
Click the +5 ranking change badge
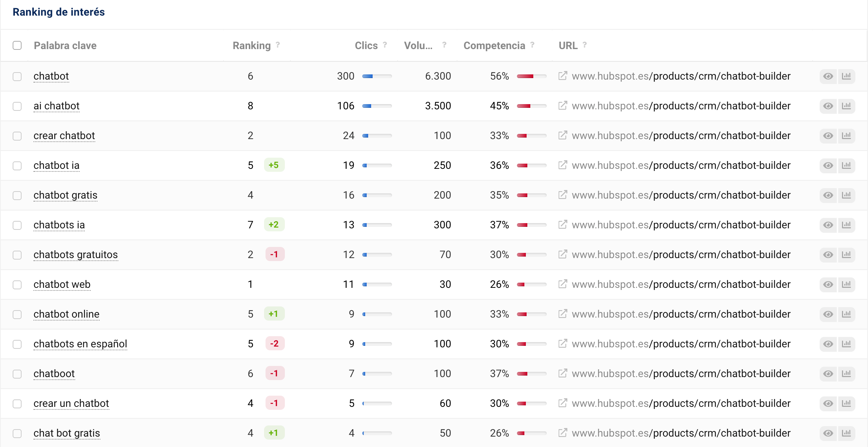click(274, 165)
